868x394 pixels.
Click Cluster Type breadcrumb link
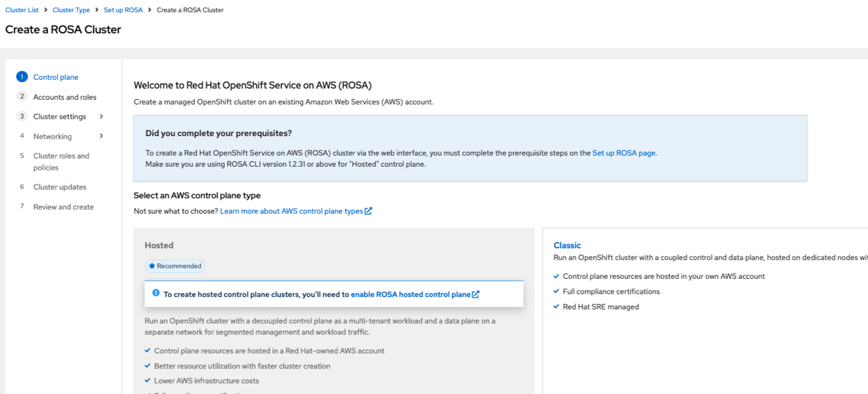pyautogui.click(x=71, y=10)
